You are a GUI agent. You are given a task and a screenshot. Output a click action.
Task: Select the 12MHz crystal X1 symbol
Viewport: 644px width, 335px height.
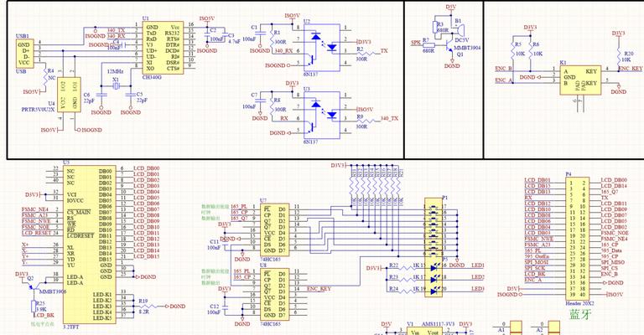pos(116,85)
